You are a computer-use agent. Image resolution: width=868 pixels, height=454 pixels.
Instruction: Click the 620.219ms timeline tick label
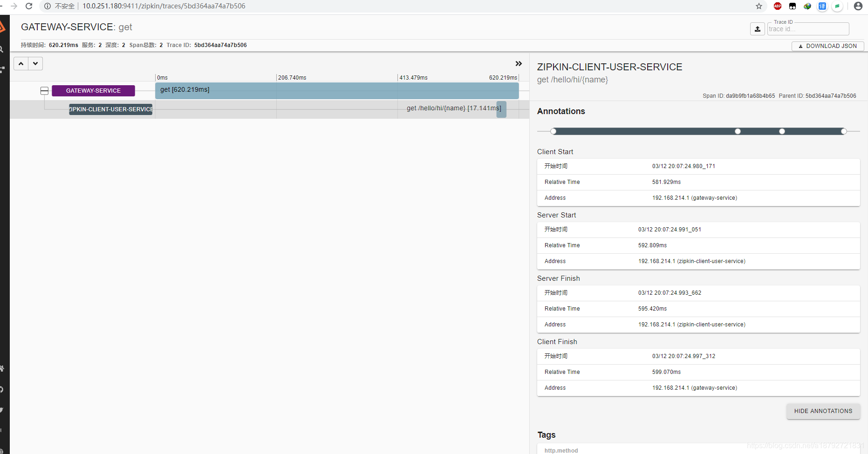pyautogui.click(x=503, y=78)
